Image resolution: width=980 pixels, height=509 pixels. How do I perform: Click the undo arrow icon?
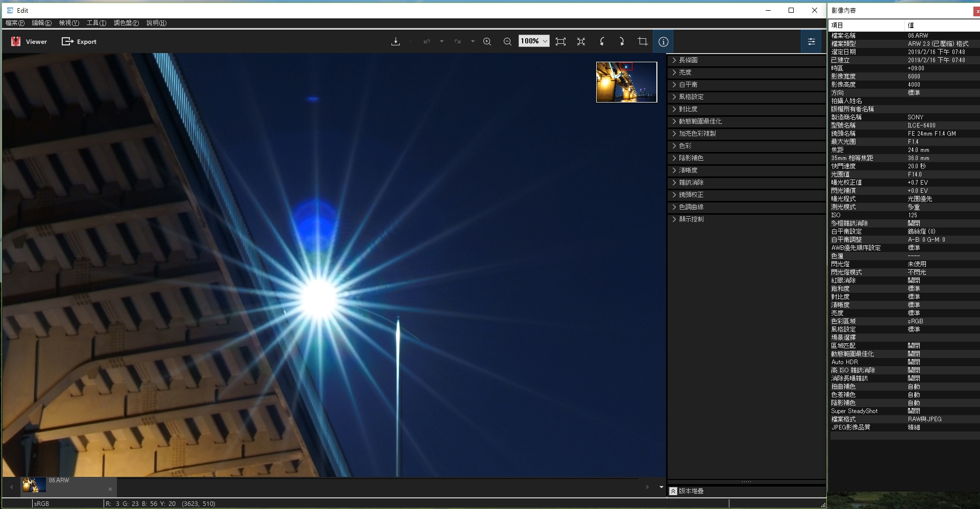click(x=427, y=42)
